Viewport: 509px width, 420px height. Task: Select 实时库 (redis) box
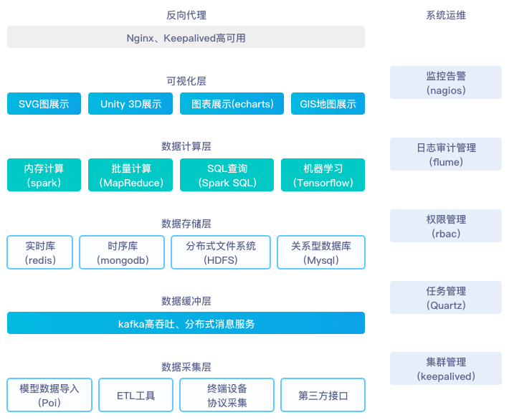[x=39, y=252]
